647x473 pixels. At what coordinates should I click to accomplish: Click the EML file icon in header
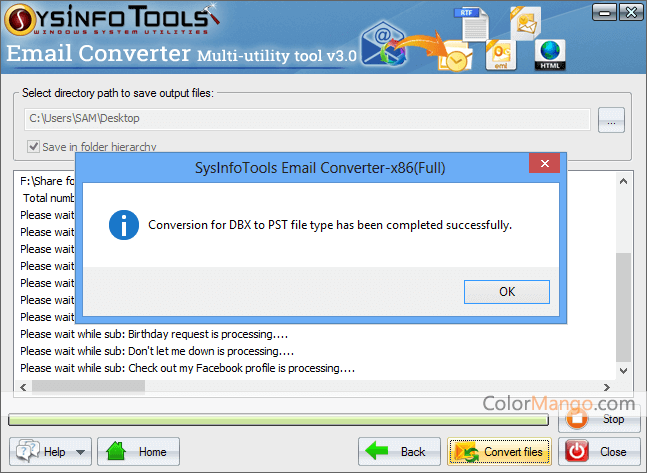point(500,55)
